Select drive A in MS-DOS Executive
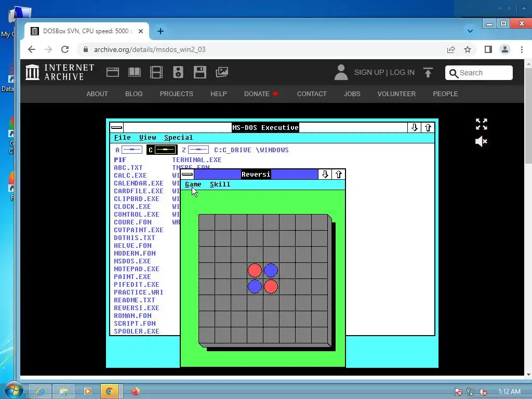 click(x=129, y=150)
